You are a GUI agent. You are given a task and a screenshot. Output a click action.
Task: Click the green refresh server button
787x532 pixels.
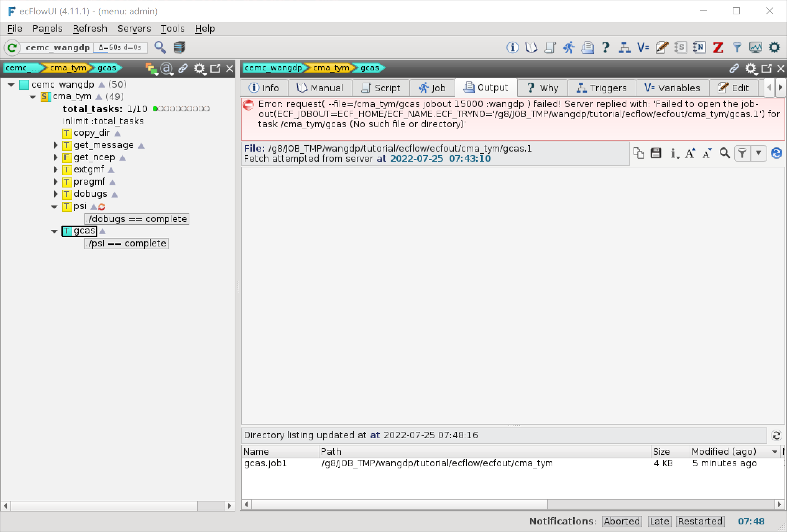(x=12, y=47)
